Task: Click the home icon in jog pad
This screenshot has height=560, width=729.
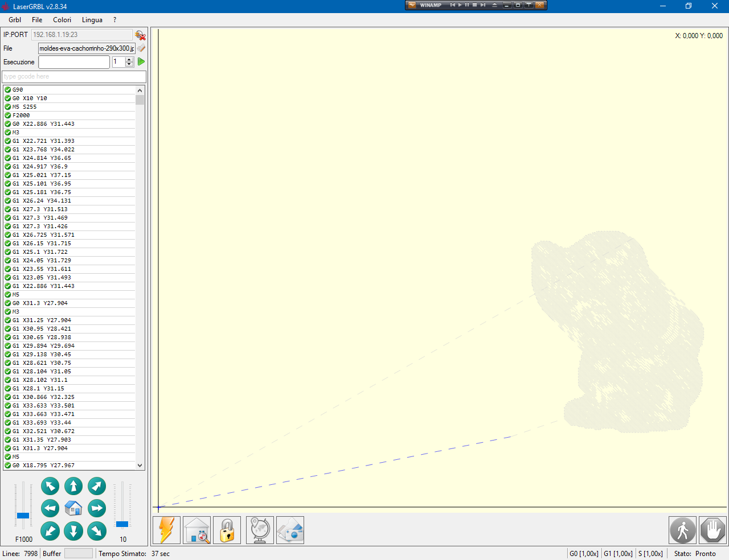Action: tap(73, 508)
